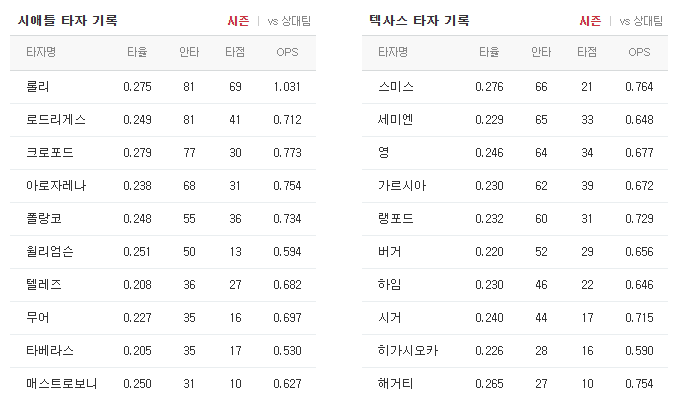Click Seattle player name 롤리

pos(37,87)
